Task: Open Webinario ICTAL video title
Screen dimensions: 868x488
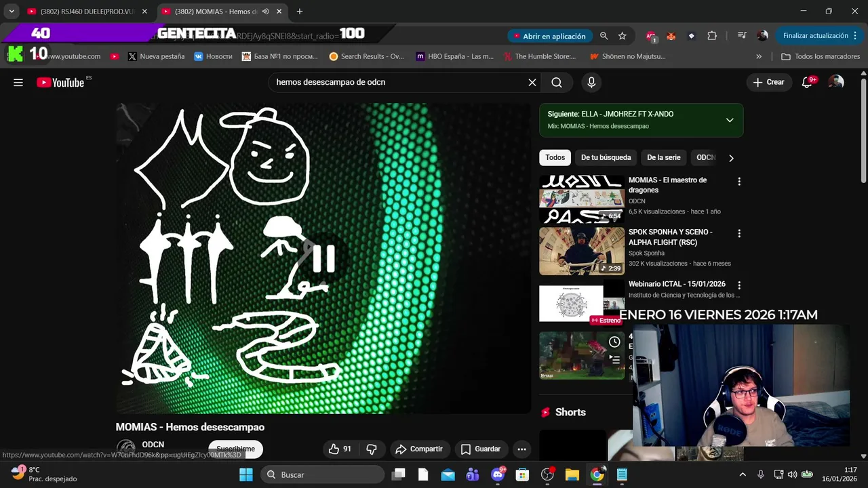Action: [677, 284]
